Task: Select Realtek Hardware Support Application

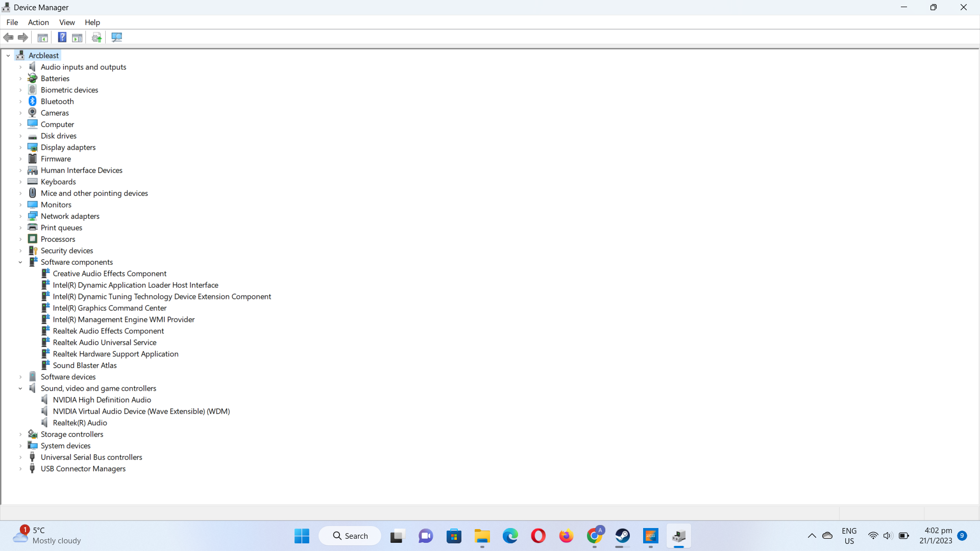Action: [x=116, y=354]
